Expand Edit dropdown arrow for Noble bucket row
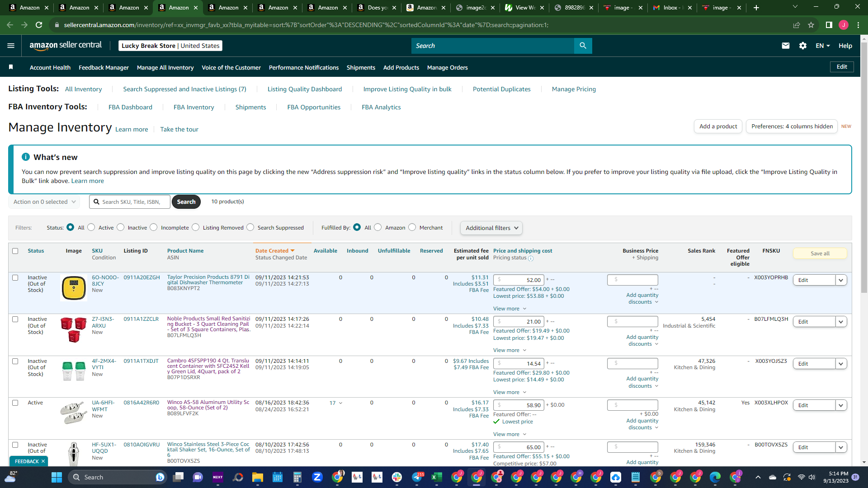The image size is (868, 488). click(x=841, y=322)
